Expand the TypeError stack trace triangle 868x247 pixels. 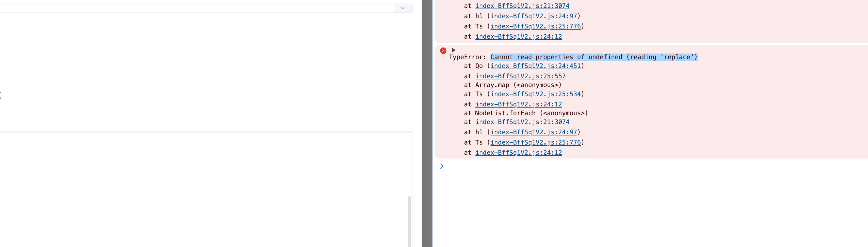[453, 50]
